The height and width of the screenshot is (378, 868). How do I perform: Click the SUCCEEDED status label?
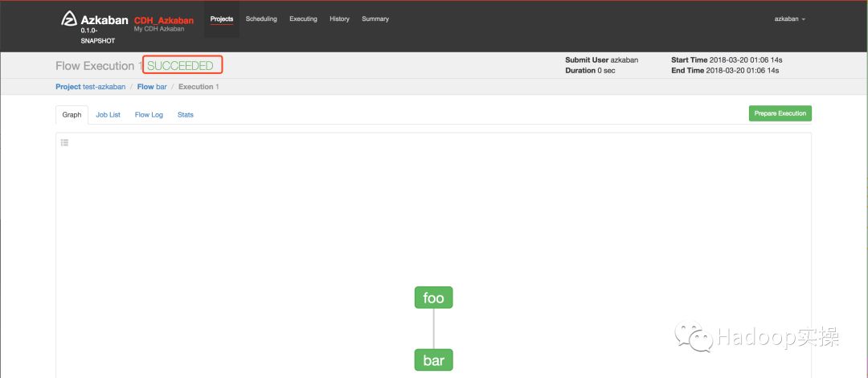tap(181, 66)
